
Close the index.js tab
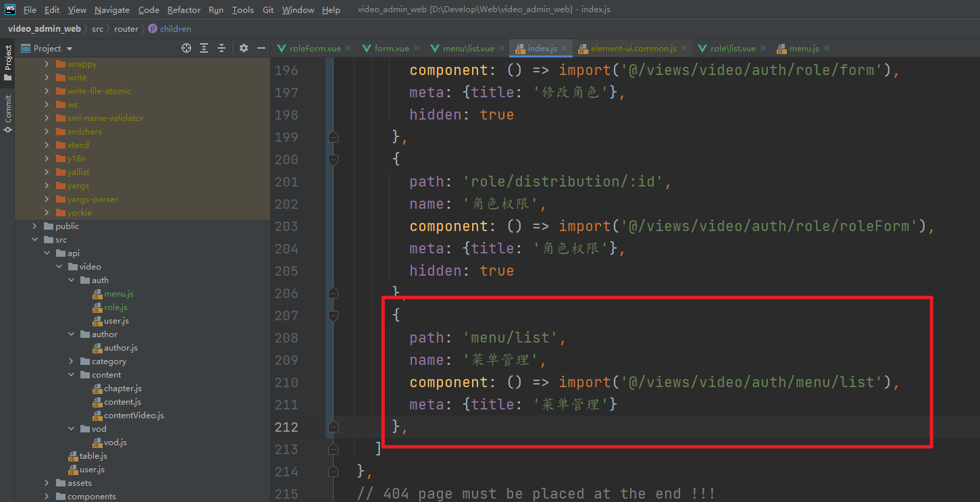click(565, 49)
